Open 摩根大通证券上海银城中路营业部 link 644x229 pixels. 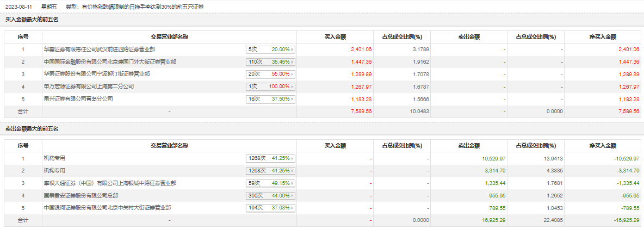pos(109,183)
